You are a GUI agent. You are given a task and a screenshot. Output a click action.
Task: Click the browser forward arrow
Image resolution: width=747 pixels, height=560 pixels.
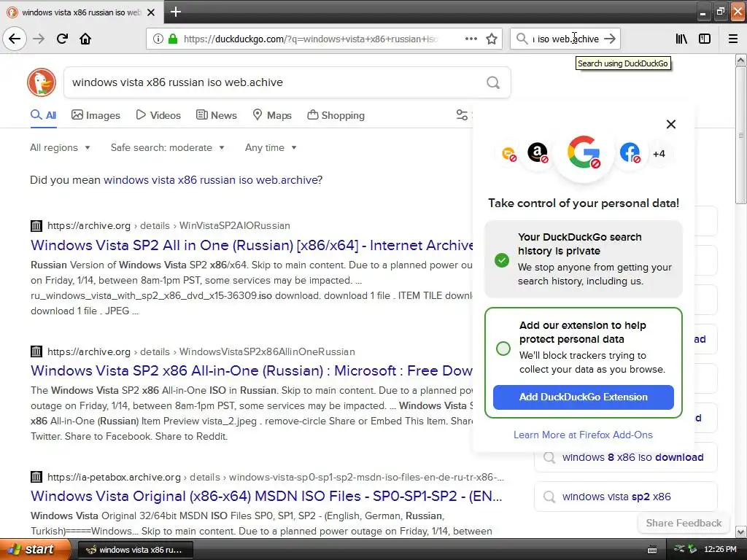pos(39,39)
